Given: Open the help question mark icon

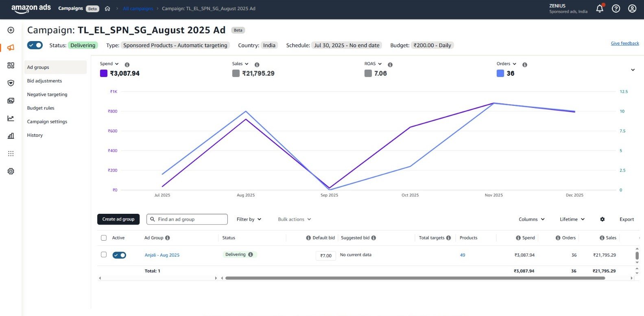Looking at the screenshot, I should point(616,9).
